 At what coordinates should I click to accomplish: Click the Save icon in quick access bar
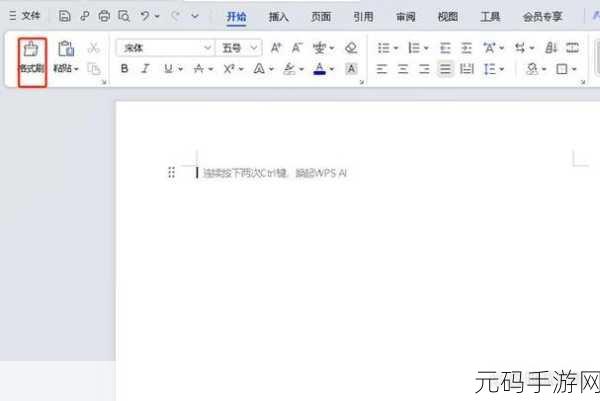coord(64,16)
